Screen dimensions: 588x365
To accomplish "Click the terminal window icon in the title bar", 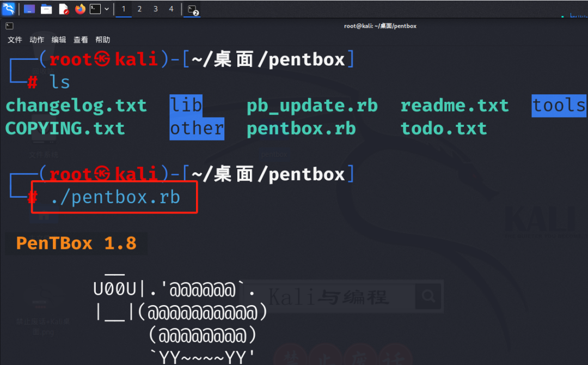I will (x=9, y=26).
